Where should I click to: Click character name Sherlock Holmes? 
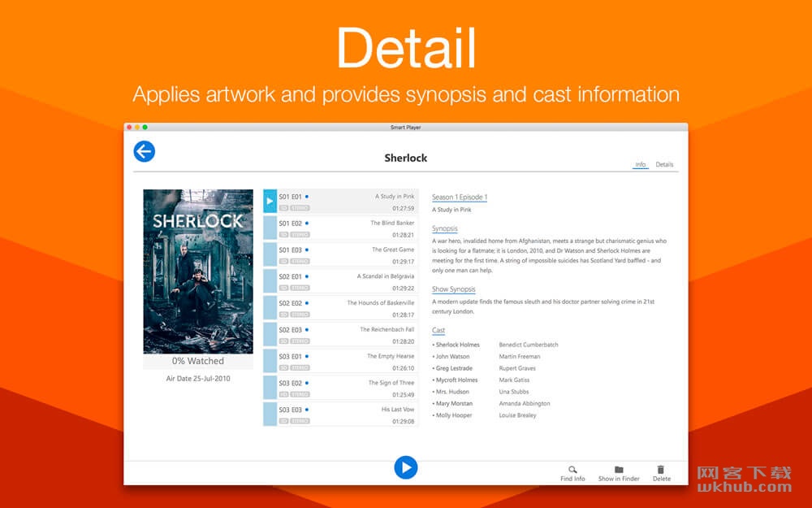coord(457,344)
